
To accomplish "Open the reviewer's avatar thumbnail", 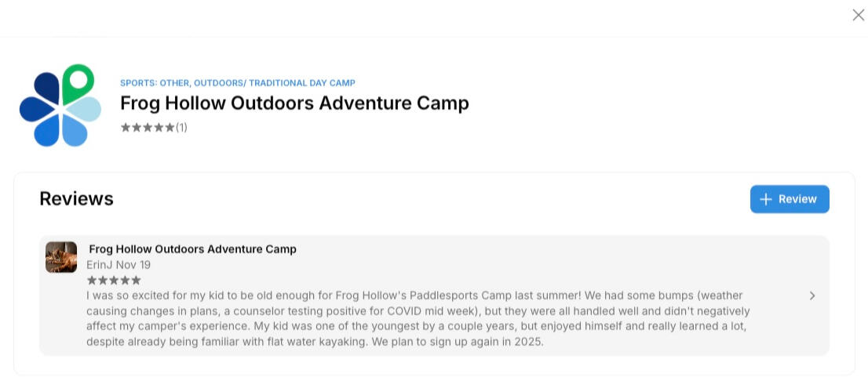I will (x=61, y=257).
